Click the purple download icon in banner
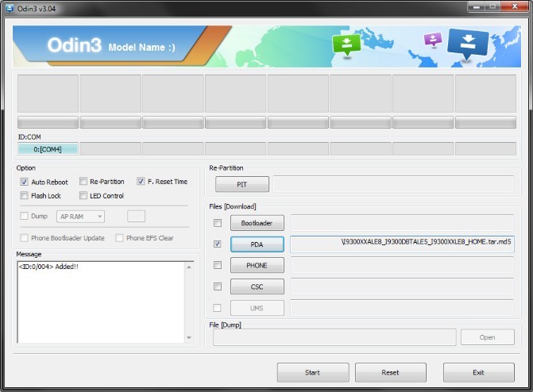533x392 pixels. (x=433, y=40)
